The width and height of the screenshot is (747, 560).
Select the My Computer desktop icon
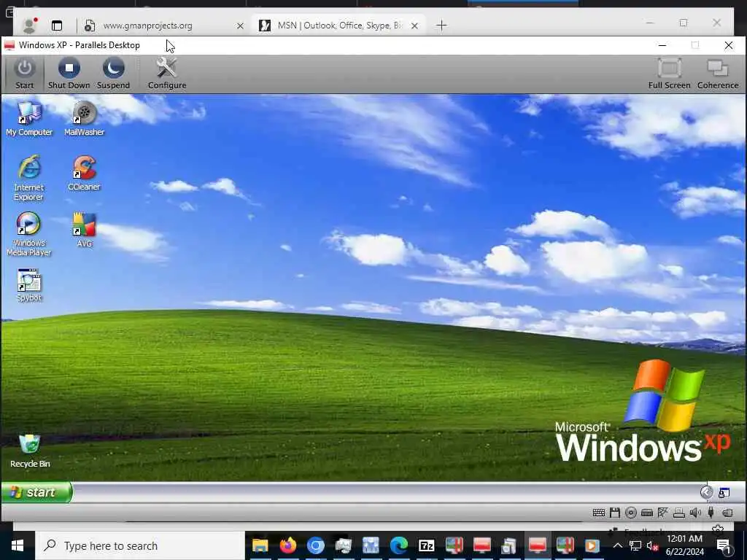point(29,119)
